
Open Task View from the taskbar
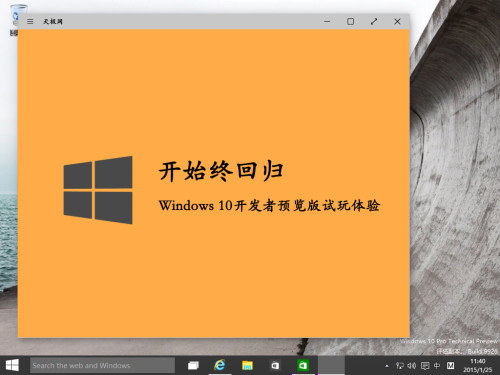(x=193, y=365)
